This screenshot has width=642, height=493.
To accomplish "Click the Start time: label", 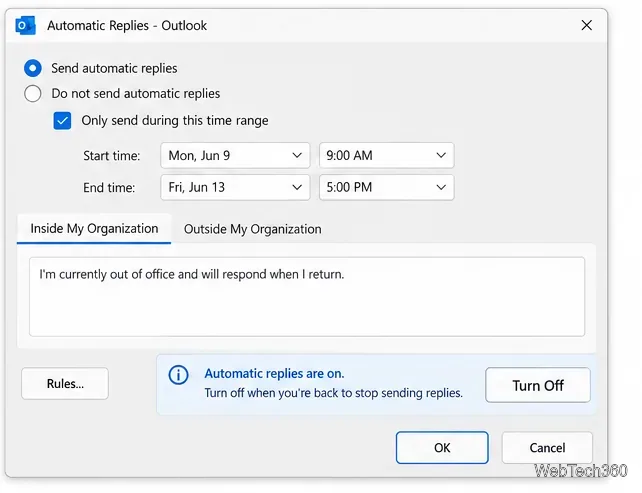I will [x=111, y=156].
